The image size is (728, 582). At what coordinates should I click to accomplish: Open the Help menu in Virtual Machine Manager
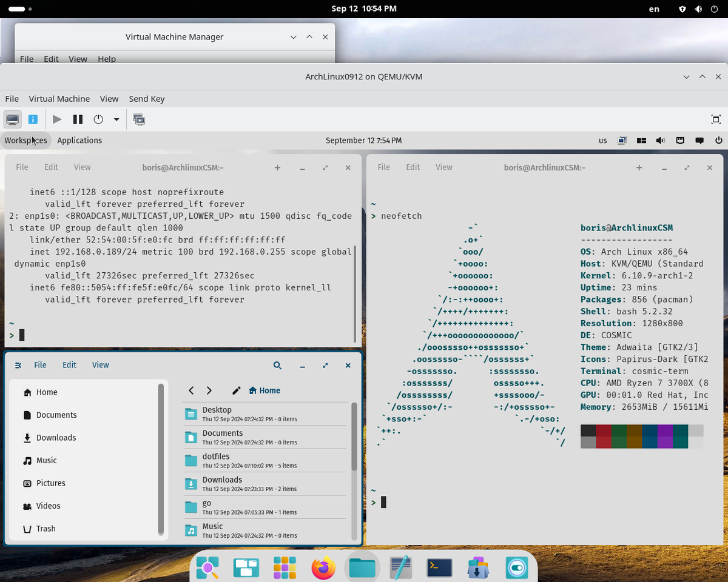[107, 59]
